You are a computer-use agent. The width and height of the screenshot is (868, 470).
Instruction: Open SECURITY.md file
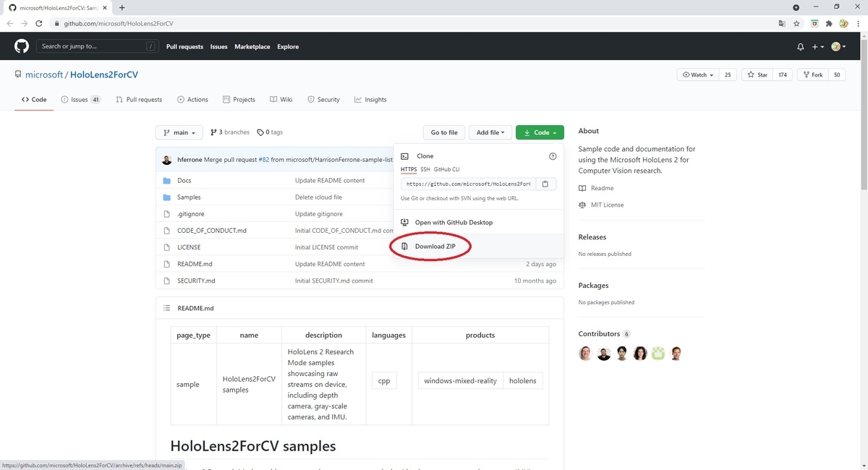click(x=196, y=281)
